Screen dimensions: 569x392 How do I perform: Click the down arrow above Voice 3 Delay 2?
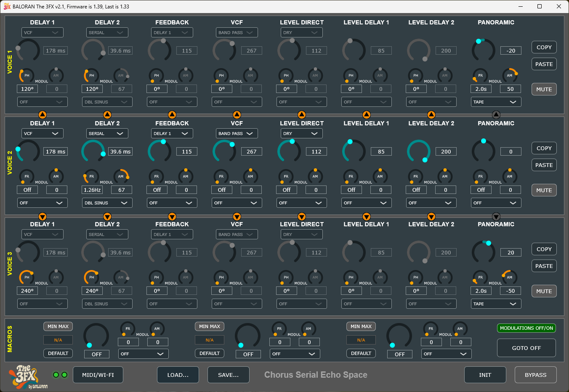point(107,217)
